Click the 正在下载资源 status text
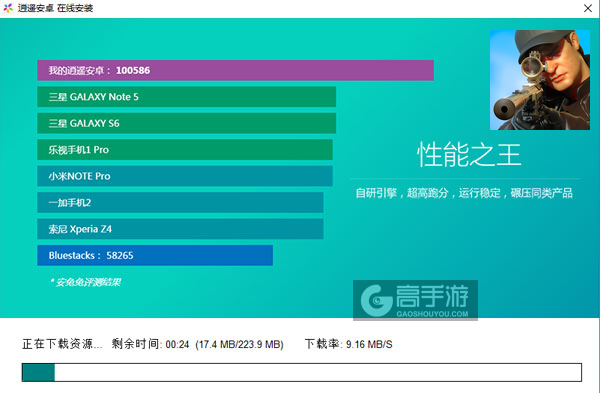Screen dimensions: 600x393 [62, 344]
